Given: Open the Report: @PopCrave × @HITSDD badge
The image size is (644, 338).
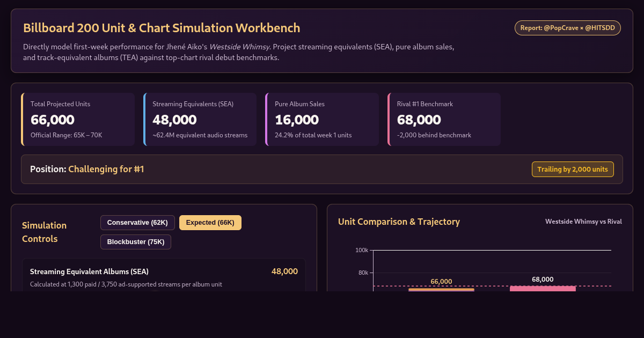Looking at the screenshot, I should pos(568,28).
